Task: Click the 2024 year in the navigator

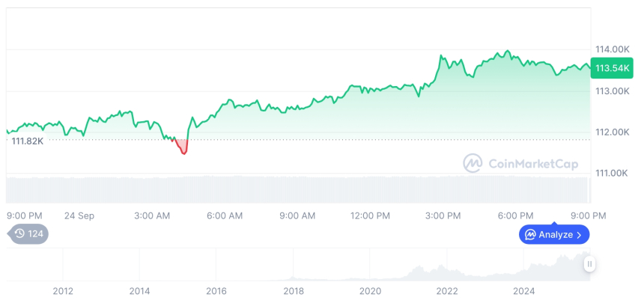Action: tap(524, 291)
